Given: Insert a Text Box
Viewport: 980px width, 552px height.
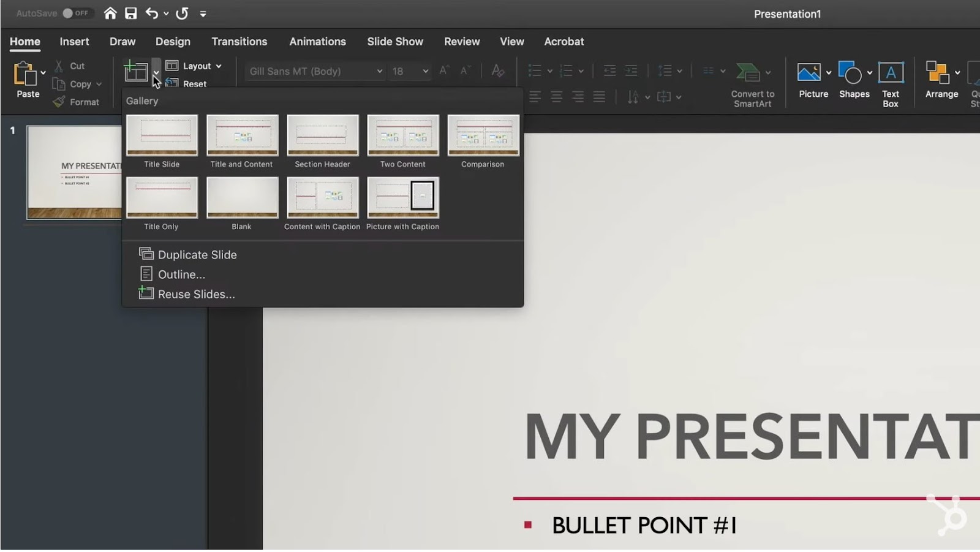Looking at the screenshot, I should (890, 73).
